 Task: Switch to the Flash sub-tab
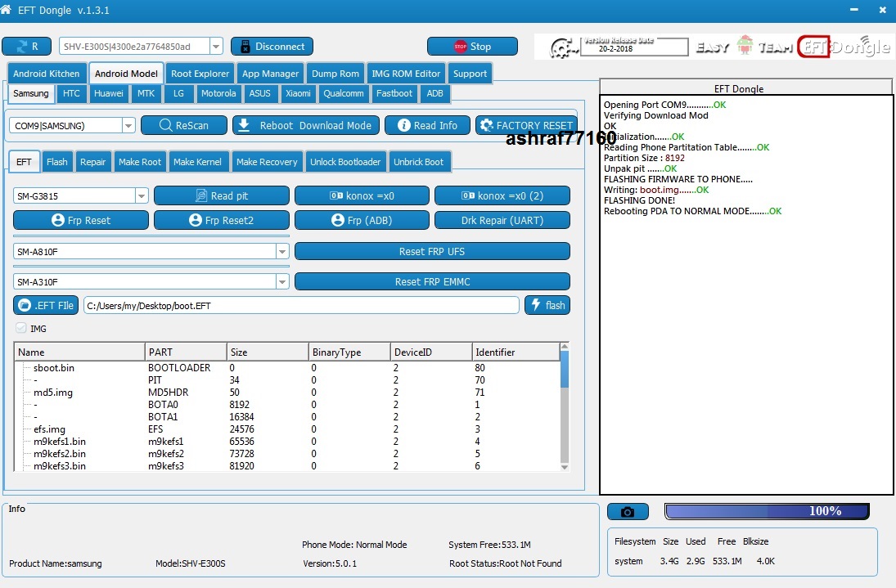coord(57,162)
